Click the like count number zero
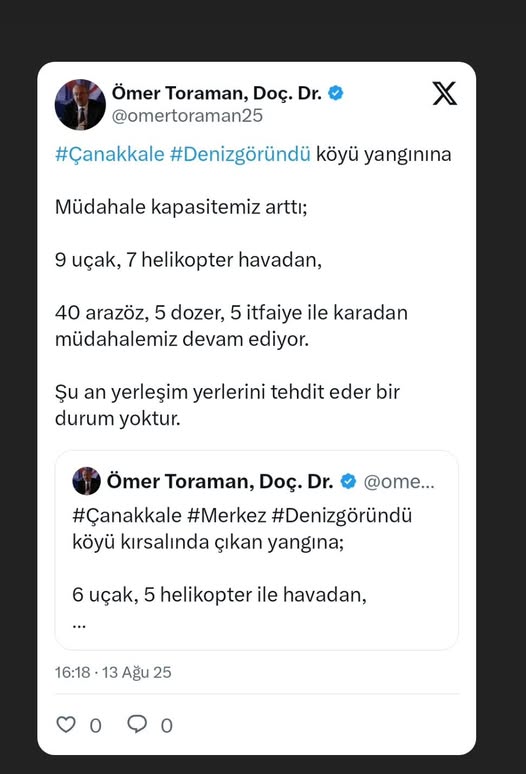 coord(96,726)
